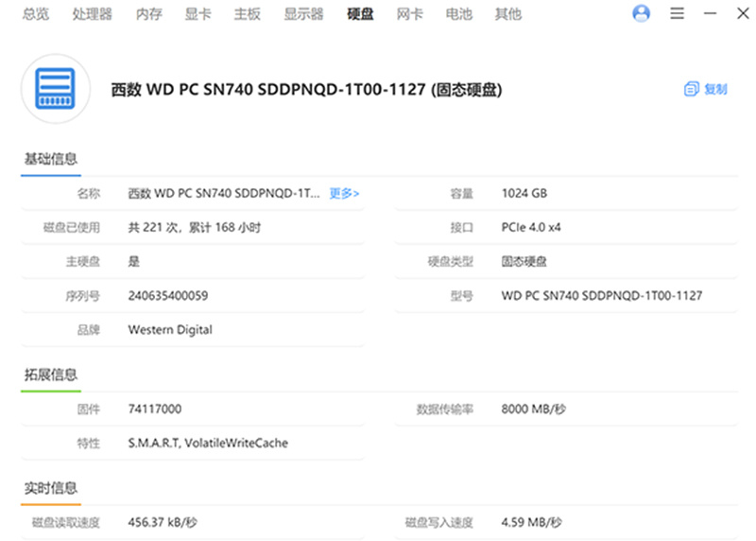Minimize the hardware info window
This screenshot has height=541, width=756.
(x=711, y=13)
